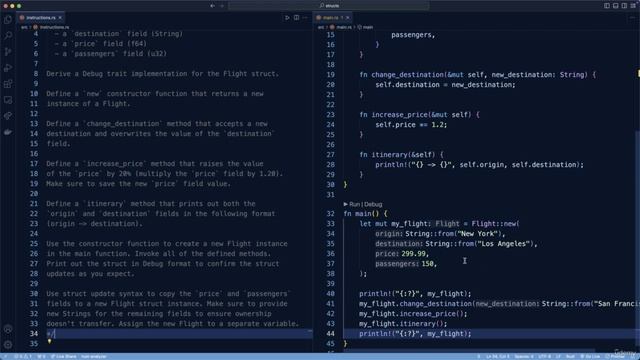This screenshot has width=640, height=360.
Task: Change UTF-8 encoding in status bar
Action: click(544, 356)
